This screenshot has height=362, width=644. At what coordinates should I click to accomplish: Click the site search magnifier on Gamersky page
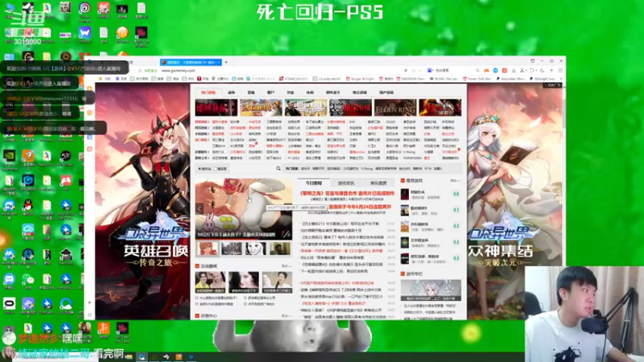(x=278, y=169)
